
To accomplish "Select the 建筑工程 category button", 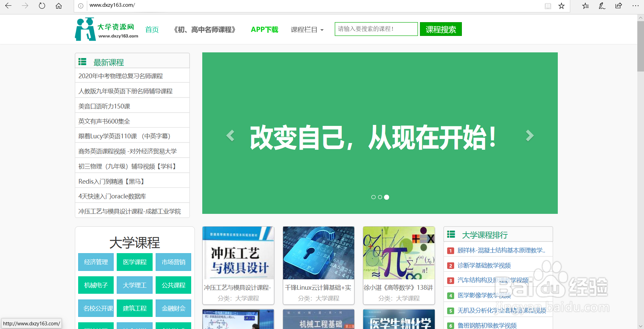I will (x=135, y=308).
